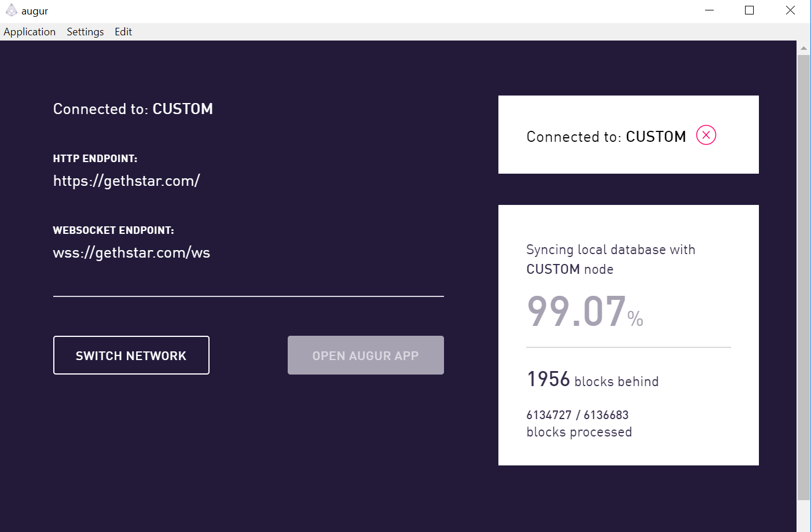Click the 1956 blocks behind text
The height and width of the screenshot is (532, 811).
coord(593,379)
